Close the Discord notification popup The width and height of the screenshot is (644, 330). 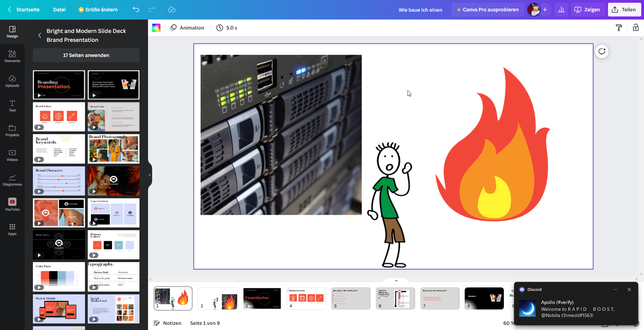click(x=629, y=290)
